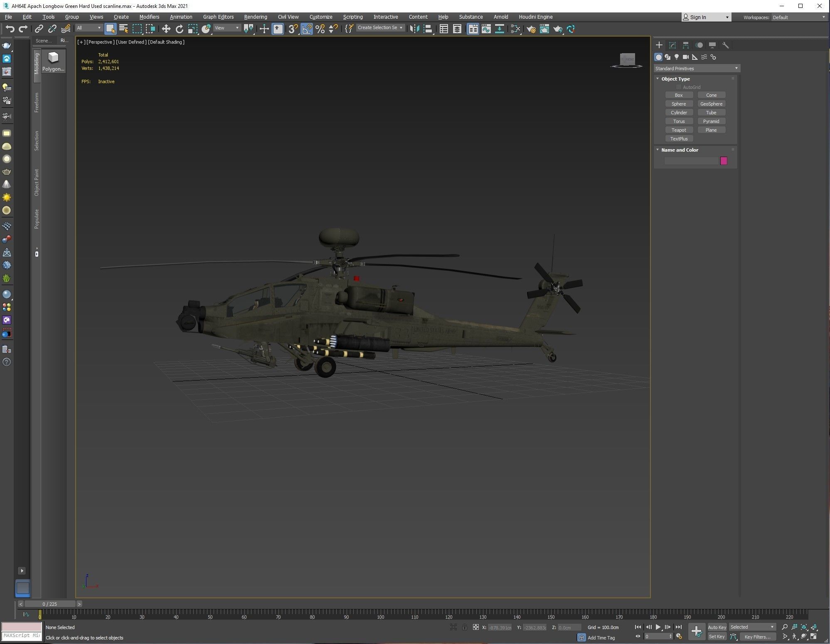Toggle Set Key mode
This screenshot has height=644, width=830.
(717, 637)
